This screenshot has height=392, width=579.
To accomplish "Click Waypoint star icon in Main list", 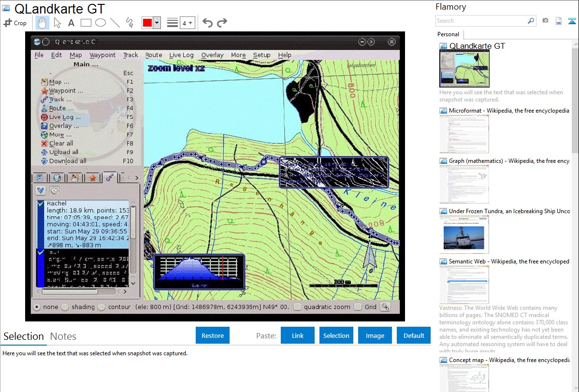I will click(44, 90).
